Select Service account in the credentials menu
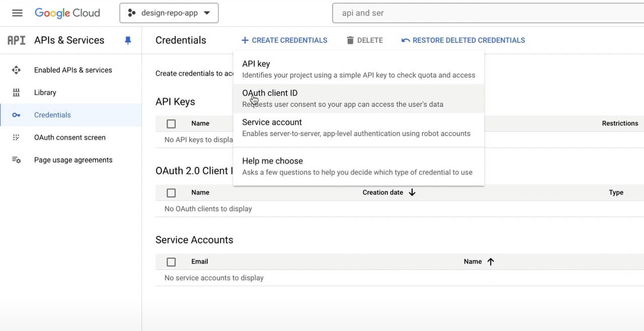The height and width of the screenshot is (331, 644). coord(272,122)
